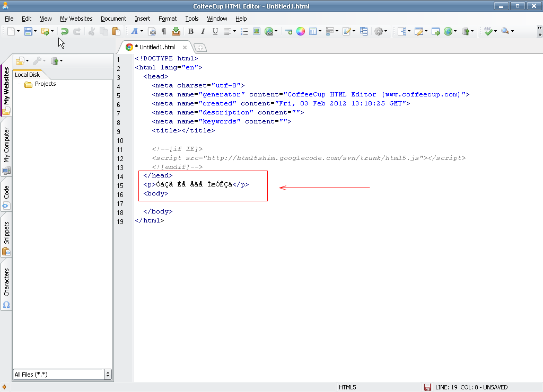This screenshot has width=543, height=392.
Task: Click the settings gear icon in the toolbar
Action: [379, 31]
